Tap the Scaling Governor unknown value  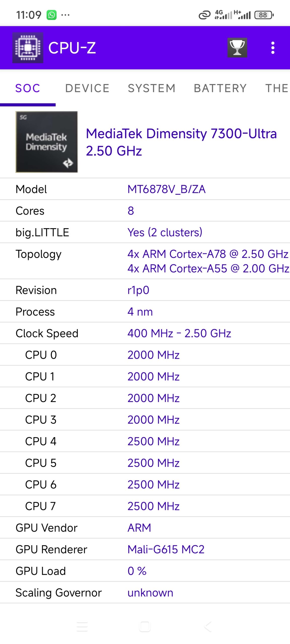pos(150,593)
